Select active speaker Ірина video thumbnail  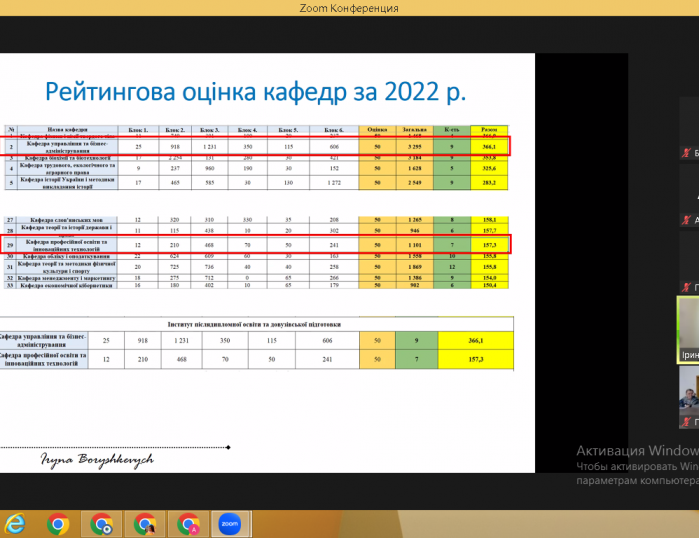688,329
